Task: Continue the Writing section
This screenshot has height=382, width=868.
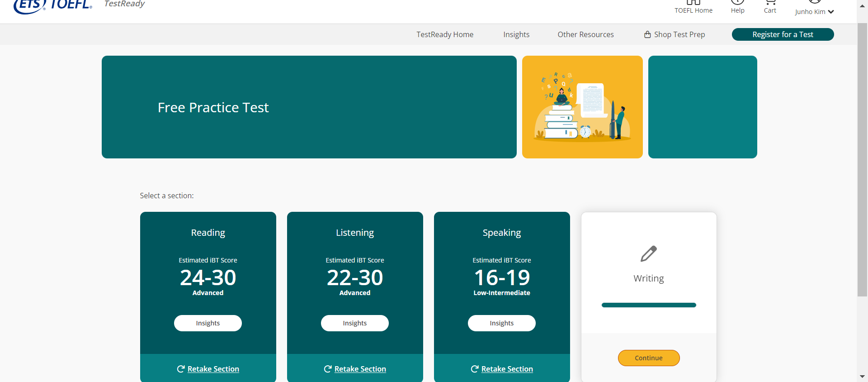Action: [649, 358]
